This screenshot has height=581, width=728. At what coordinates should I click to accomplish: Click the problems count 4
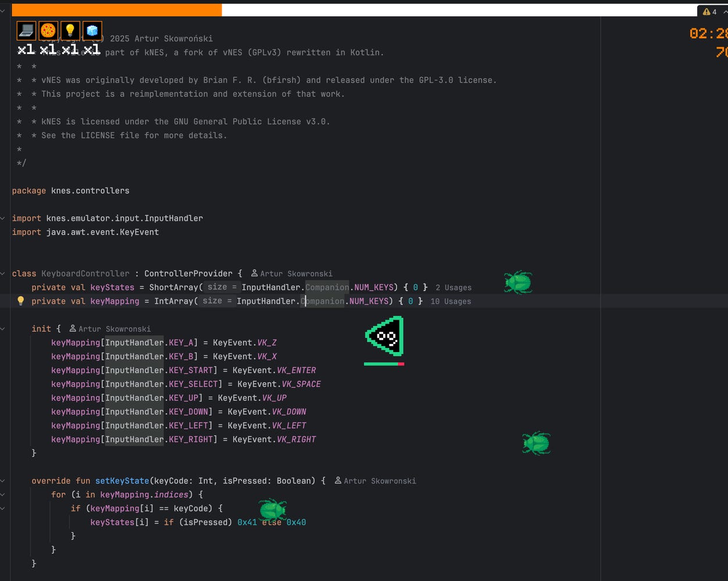715,12
